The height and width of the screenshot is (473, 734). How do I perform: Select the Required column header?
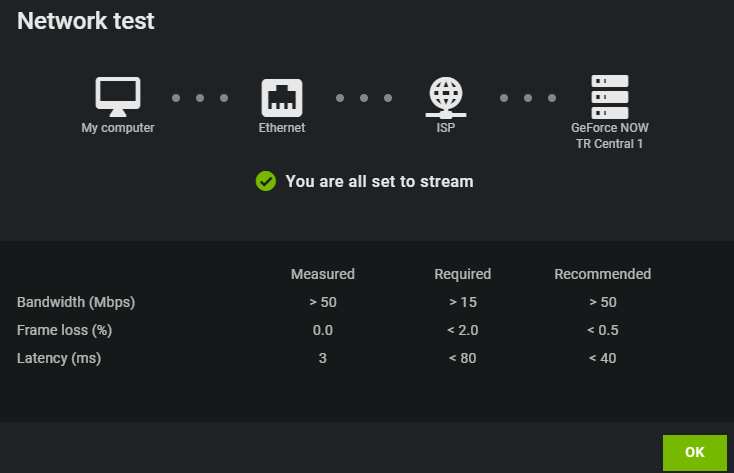click(462, 274)
